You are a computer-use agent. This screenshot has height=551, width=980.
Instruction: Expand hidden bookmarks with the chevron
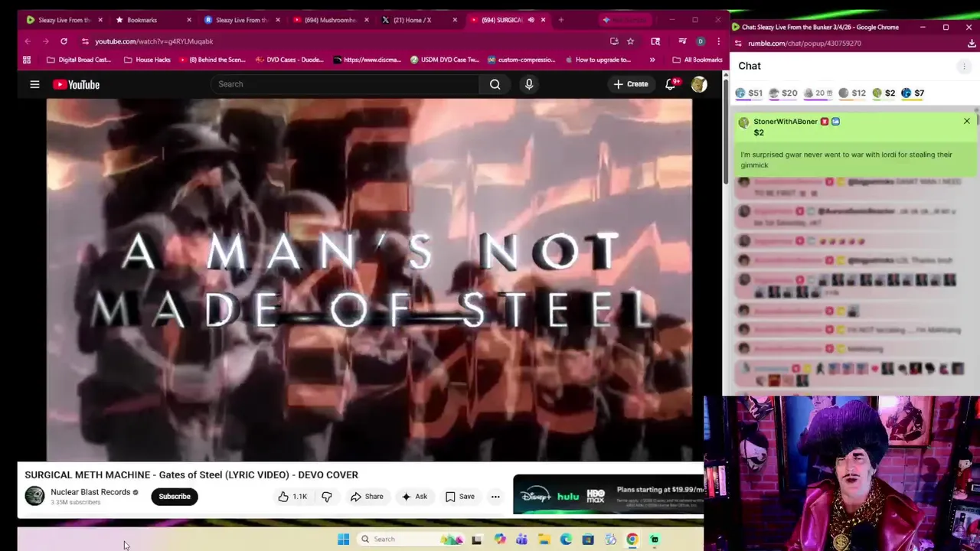[652, 60]
